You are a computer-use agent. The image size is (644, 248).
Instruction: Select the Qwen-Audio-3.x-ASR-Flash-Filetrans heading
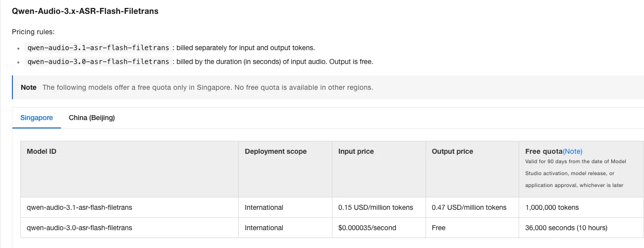85,10
